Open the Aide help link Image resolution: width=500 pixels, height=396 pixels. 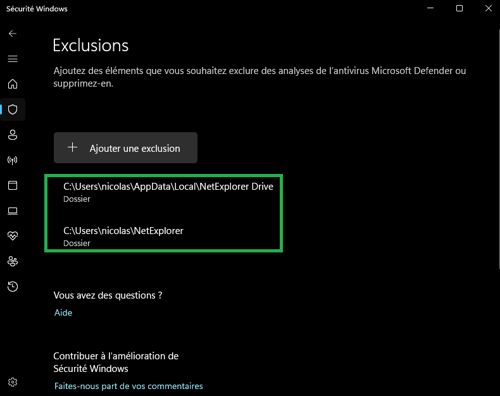coord(63,313)
